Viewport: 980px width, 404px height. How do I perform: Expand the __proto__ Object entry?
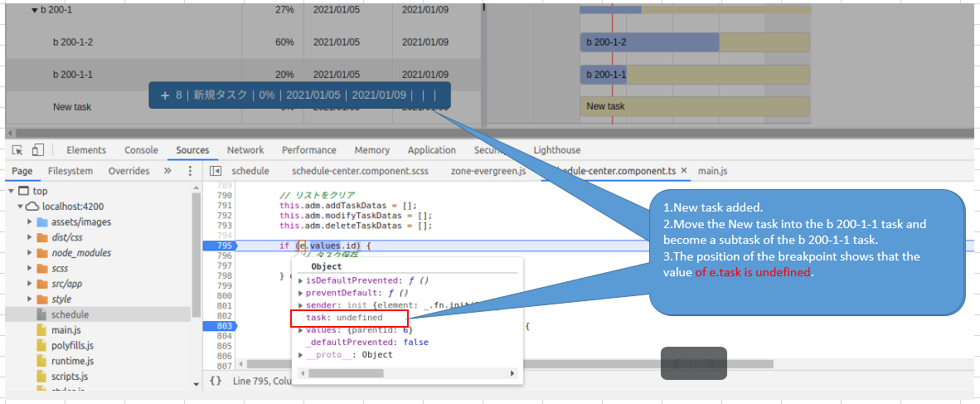(x=301, y=354)
